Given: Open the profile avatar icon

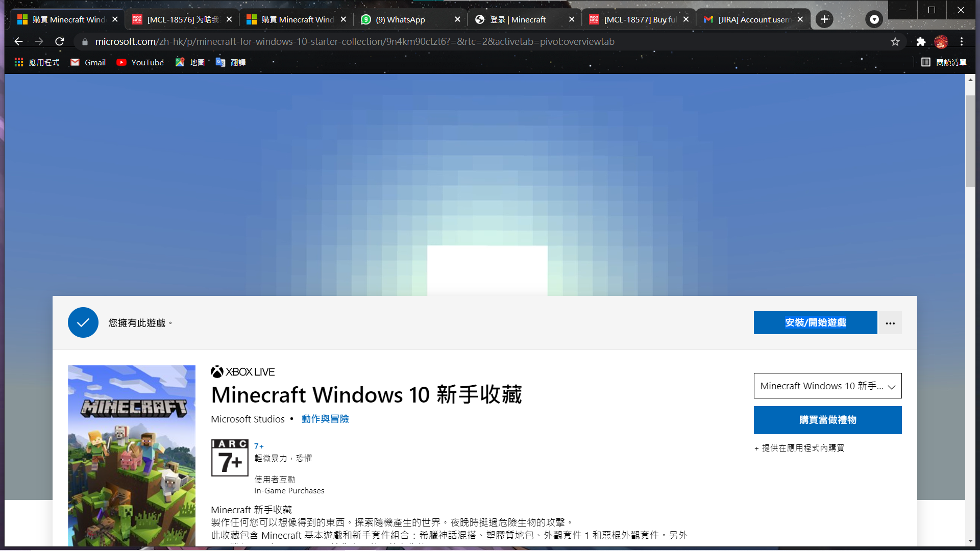Looking at the screenshot, I should tap(941, 42).
